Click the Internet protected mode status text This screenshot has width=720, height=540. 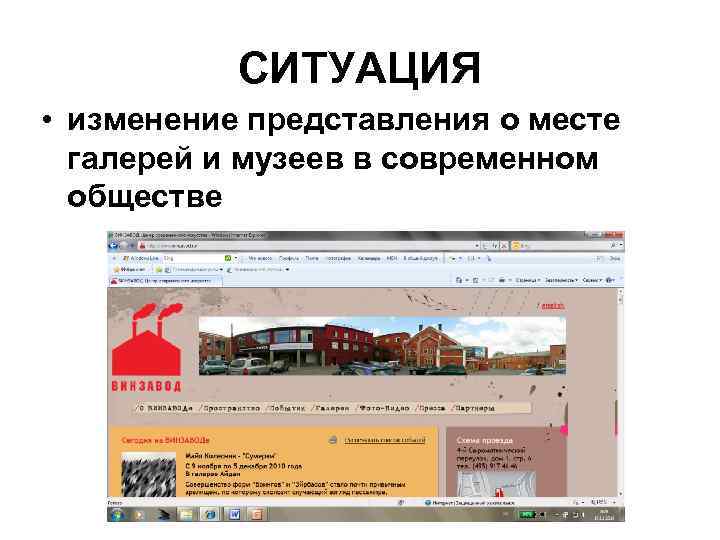469,502
